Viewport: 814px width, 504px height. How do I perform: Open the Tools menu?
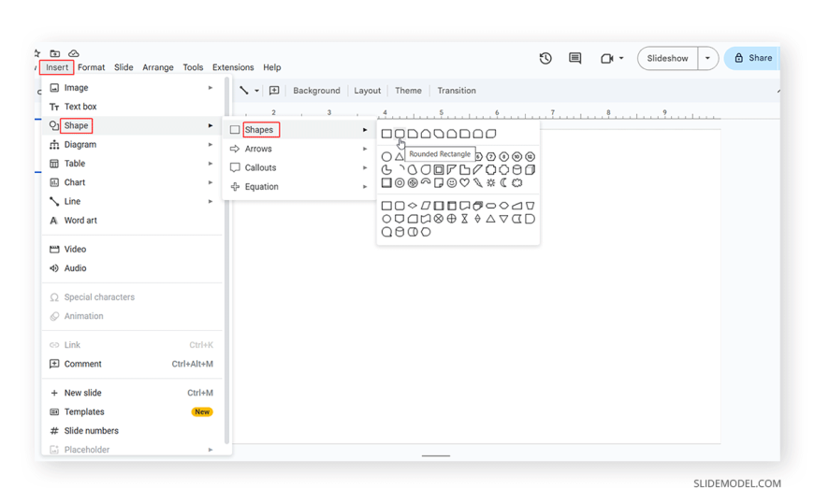tap(193, 67)
